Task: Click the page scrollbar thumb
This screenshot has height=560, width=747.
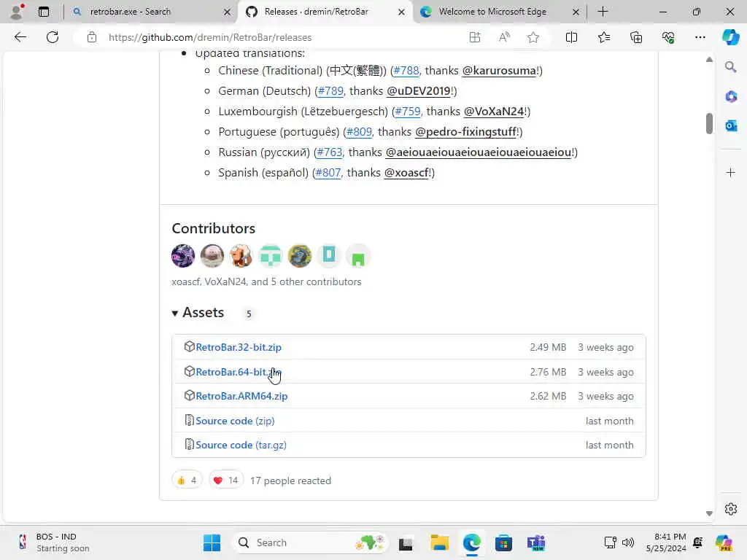Action: (x=709, y=124)
